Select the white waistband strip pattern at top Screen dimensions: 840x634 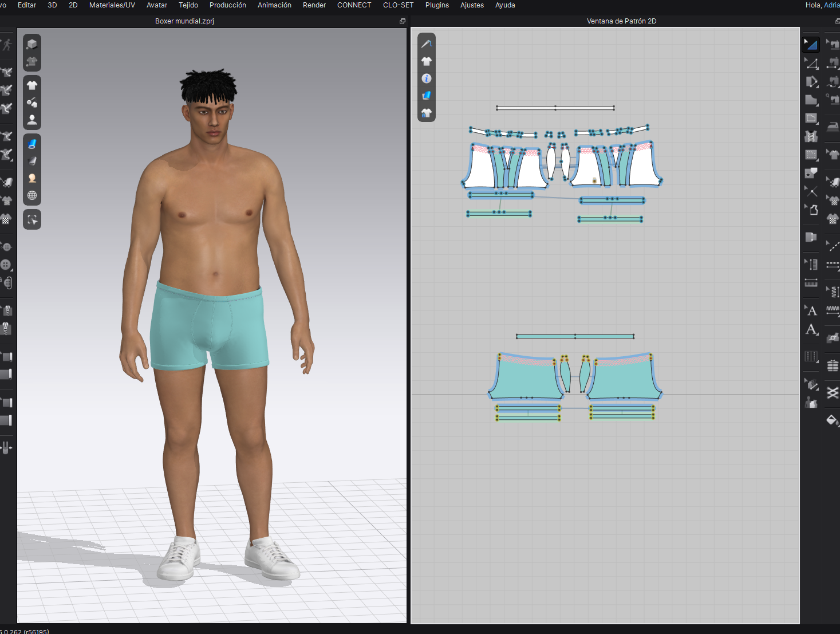pos(555,108)
